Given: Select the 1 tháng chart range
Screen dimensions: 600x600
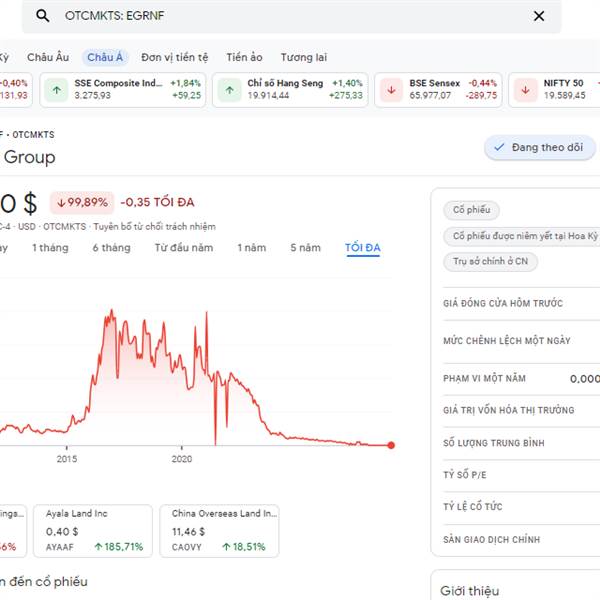Looking at the screenshot, I should click(x=50, y=248).
